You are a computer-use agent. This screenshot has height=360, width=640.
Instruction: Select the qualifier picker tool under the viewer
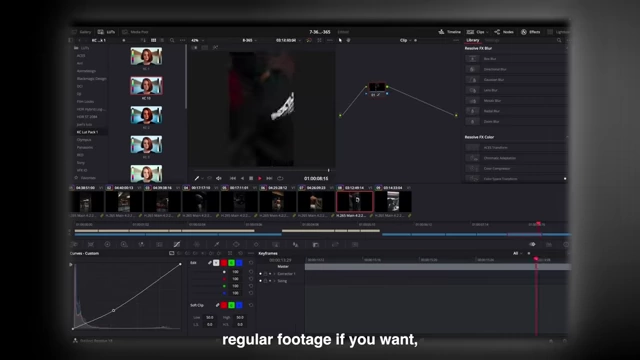(x=197, y=178)
